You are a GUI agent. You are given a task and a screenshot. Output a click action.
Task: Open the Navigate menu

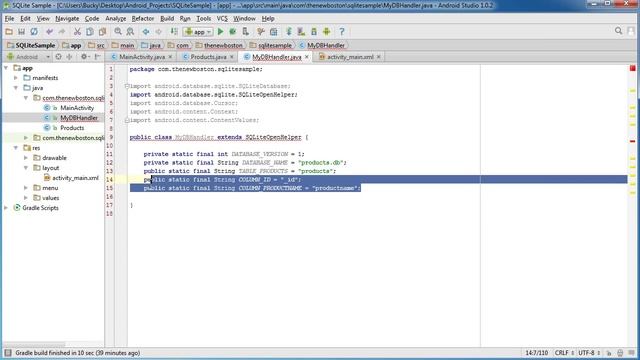(67, 18)
